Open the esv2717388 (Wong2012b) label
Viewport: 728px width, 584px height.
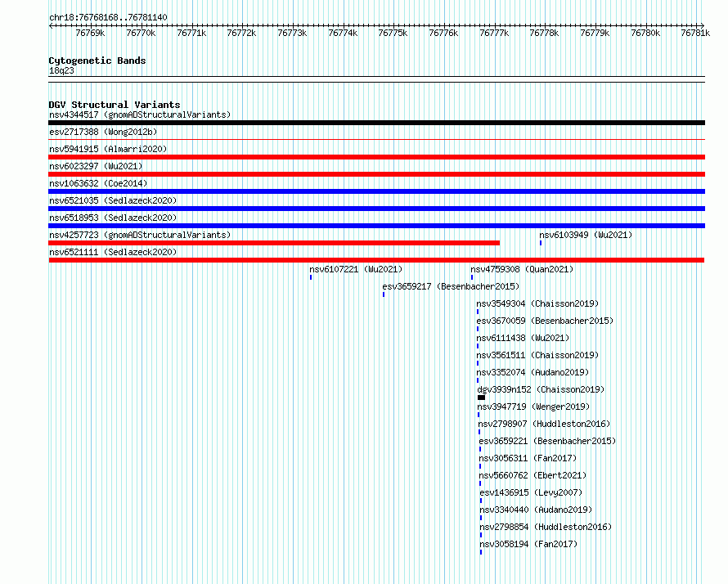tap(103, 132)
